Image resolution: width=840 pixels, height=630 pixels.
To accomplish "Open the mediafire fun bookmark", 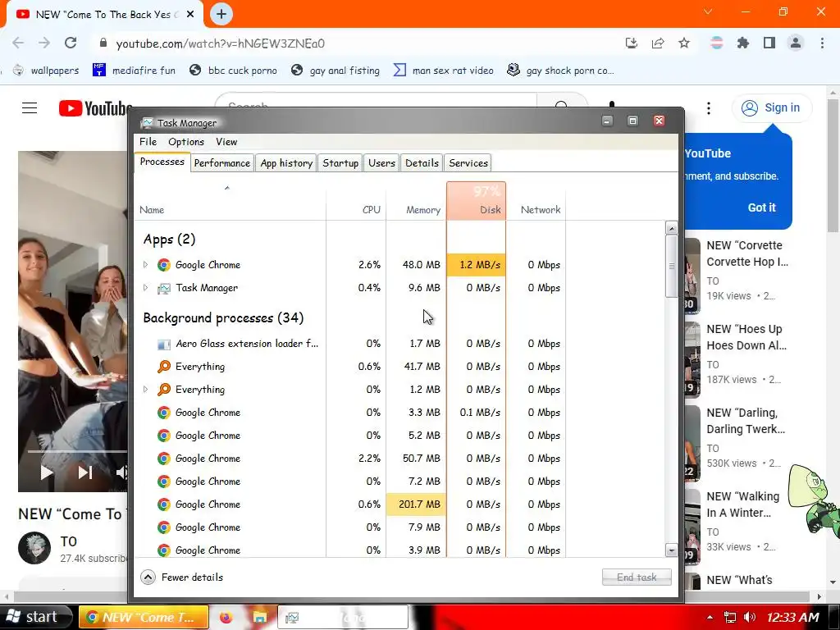I will 135,71.
